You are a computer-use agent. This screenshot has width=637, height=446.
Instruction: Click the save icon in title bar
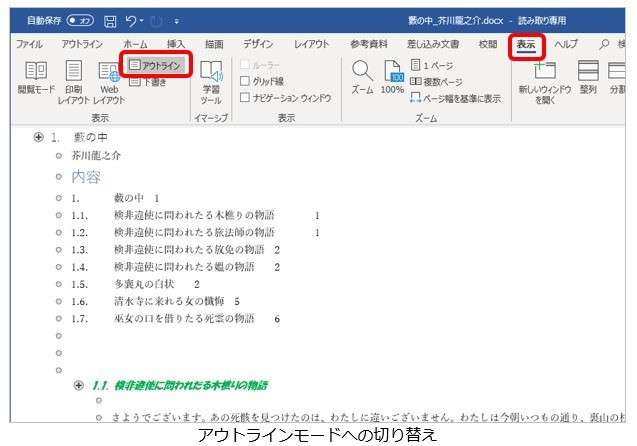pyautogui.click(x=112, y=20)
